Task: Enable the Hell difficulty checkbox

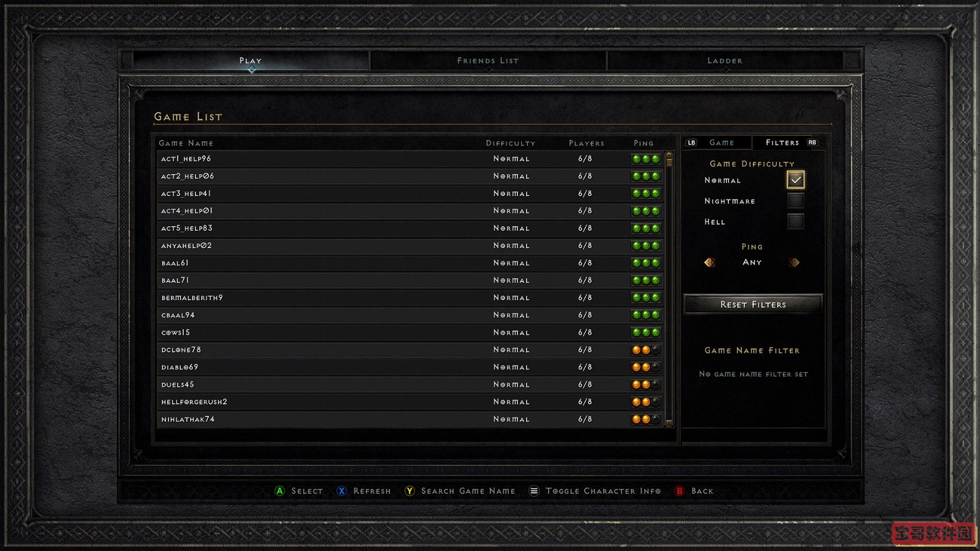Action: click(x=796, y=222)
